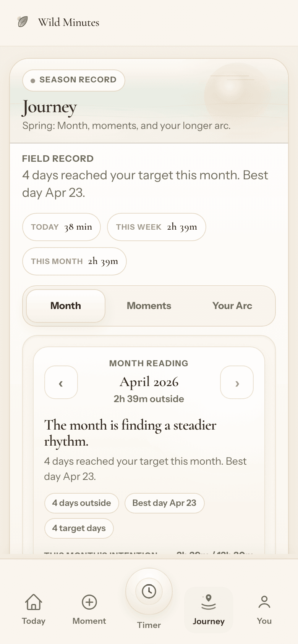Open the Your Arc tab
Viewport: 298px width, 644px height.
pyautogui.click(x=232, y=306)
